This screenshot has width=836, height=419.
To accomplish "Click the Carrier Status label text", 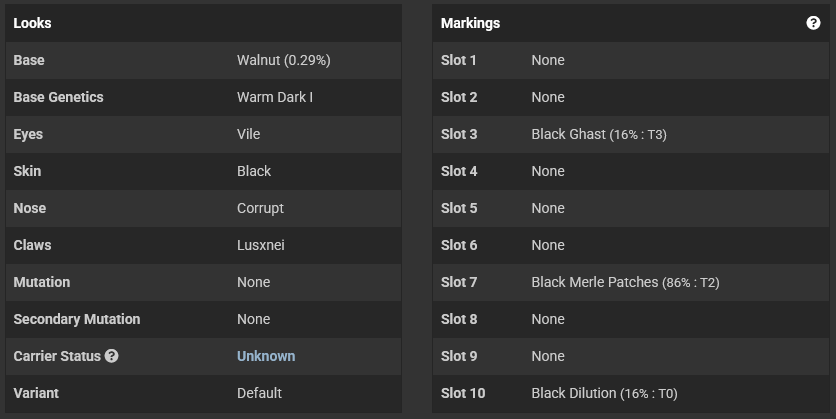I will pyautogui.click(x=57, y=356).
